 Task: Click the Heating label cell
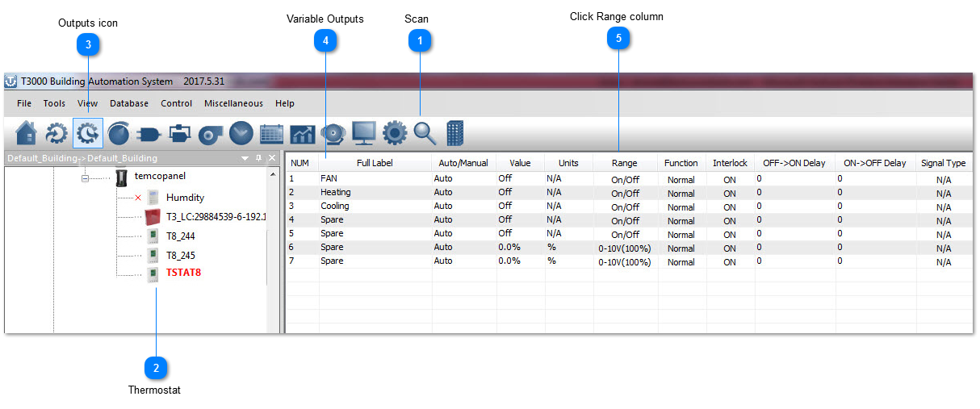375,192
